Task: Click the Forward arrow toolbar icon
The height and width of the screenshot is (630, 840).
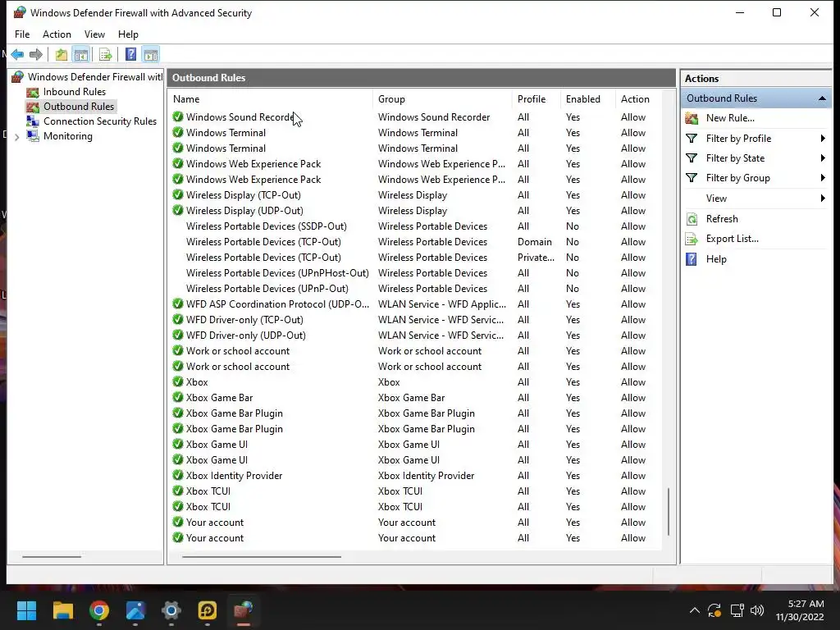Action: 36,54
